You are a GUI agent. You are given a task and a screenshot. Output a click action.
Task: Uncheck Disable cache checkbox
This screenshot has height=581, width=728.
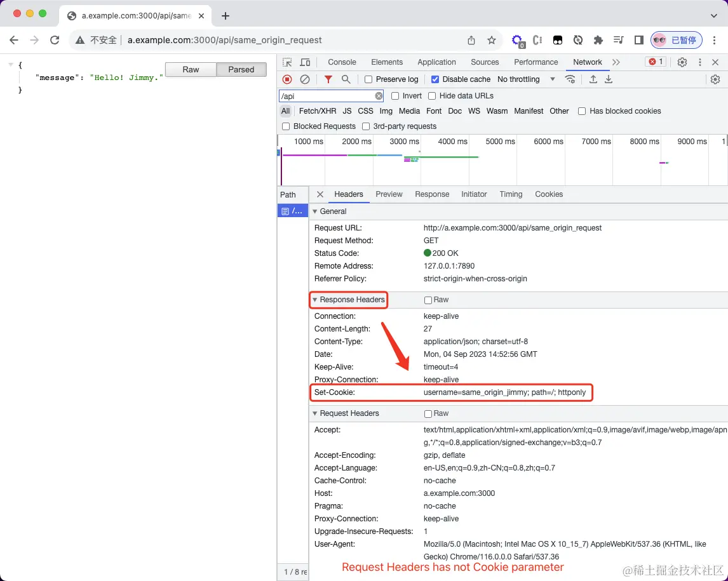point(435,79)
